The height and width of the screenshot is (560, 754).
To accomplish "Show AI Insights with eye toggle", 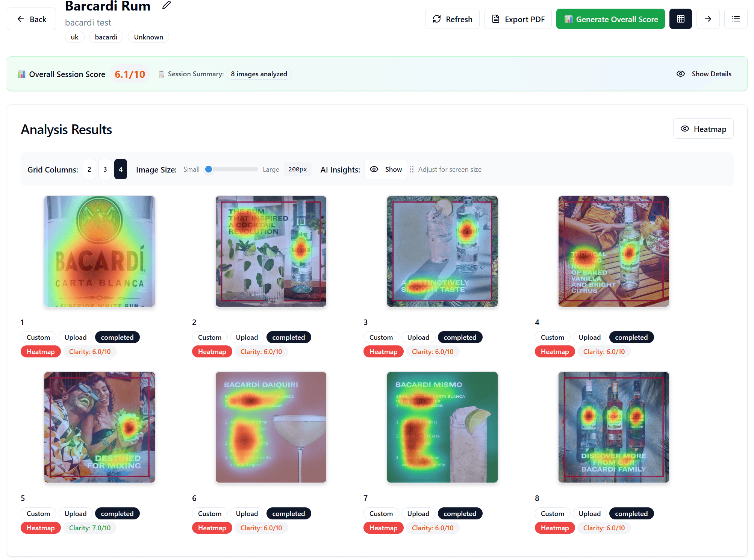I will (x=386, y=170).
